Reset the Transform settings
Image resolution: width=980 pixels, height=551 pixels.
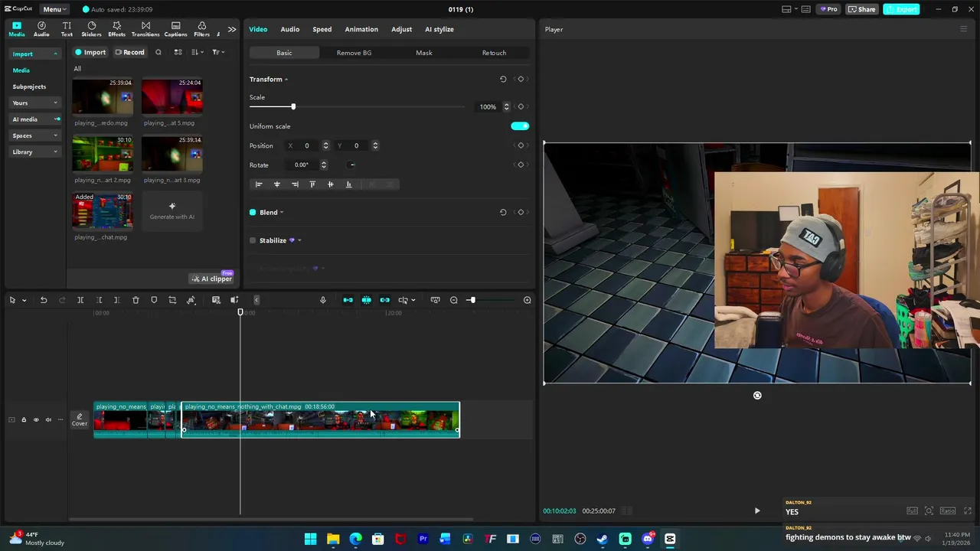coord(503,79)
